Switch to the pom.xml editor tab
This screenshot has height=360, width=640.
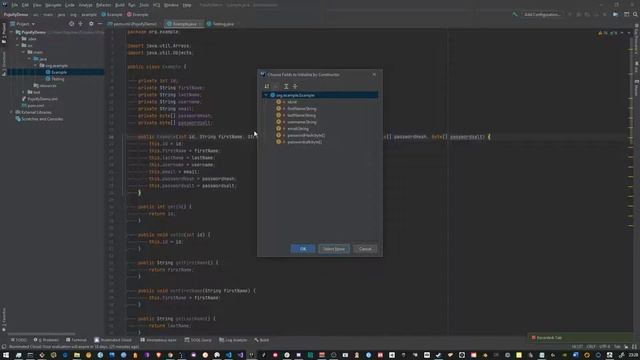point(132,24)
